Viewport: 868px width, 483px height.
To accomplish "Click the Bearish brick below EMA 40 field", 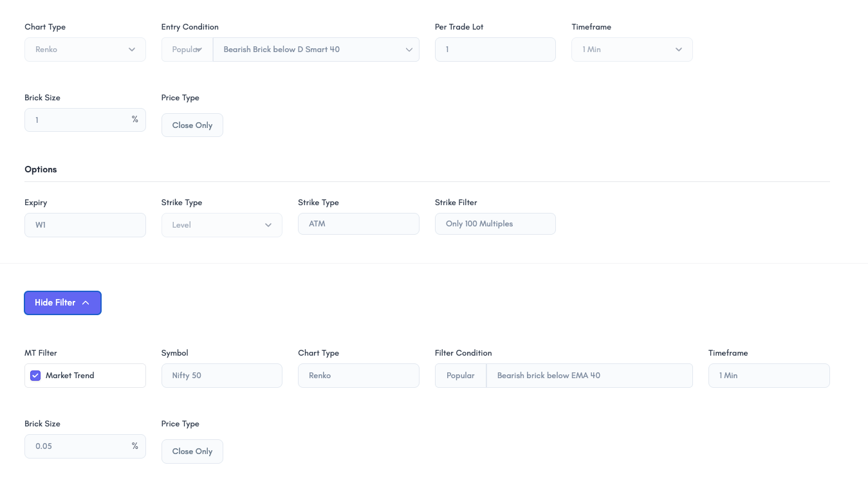I will (589, 376).
